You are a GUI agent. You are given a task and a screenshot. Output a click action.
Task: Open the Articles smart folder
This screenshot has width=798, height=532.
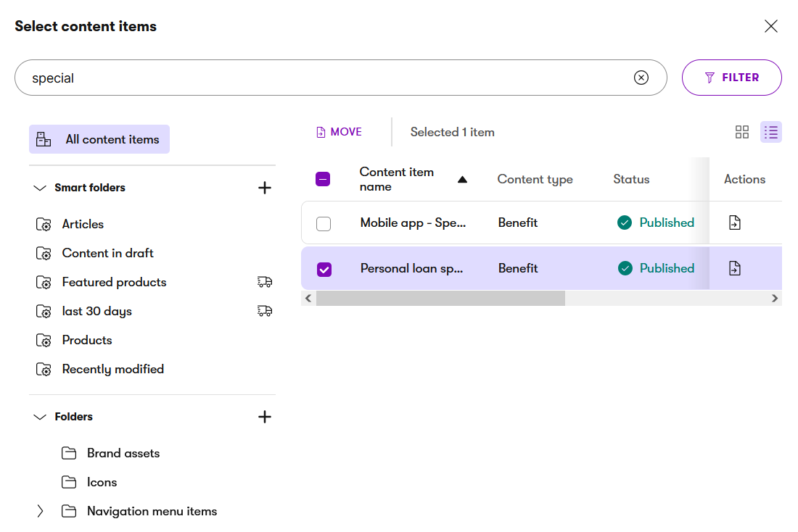(x=83, y=224)
